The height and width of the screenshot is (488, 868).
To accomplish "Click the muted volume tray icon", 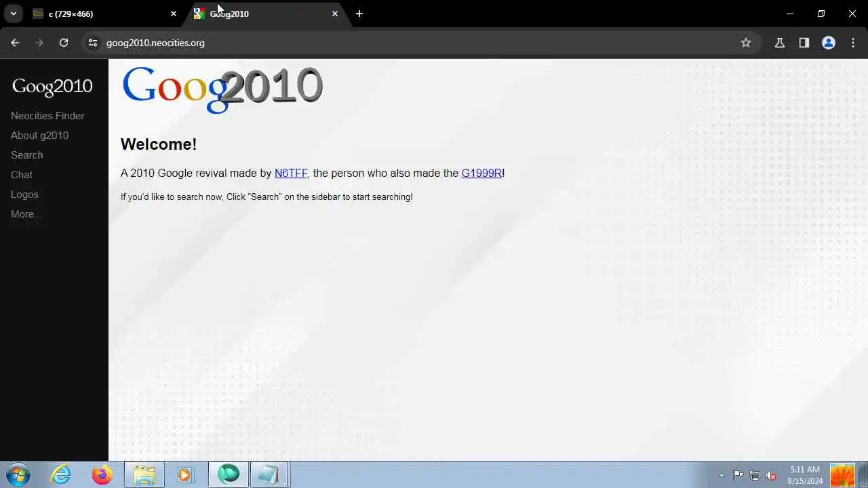I will [771, 475].
